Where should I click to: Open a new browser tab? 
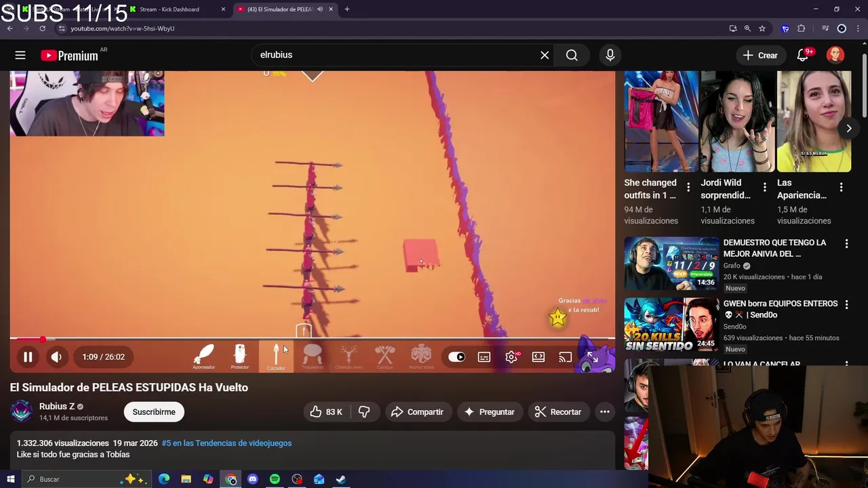point(347,9)
